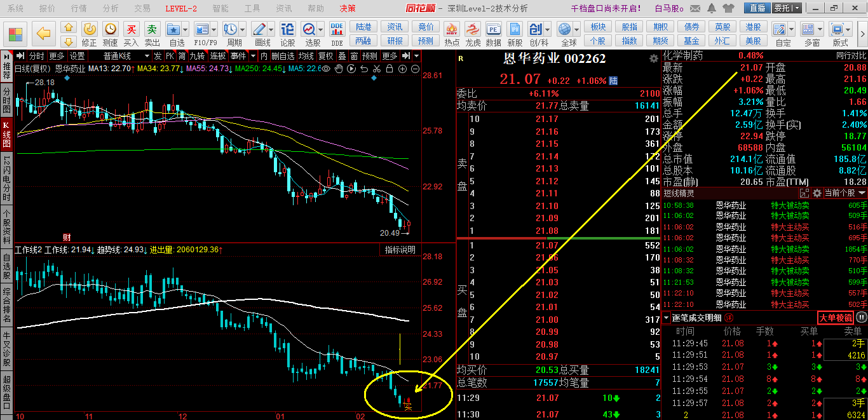Click the 版式 layout screen icon

tap(837, 30)
